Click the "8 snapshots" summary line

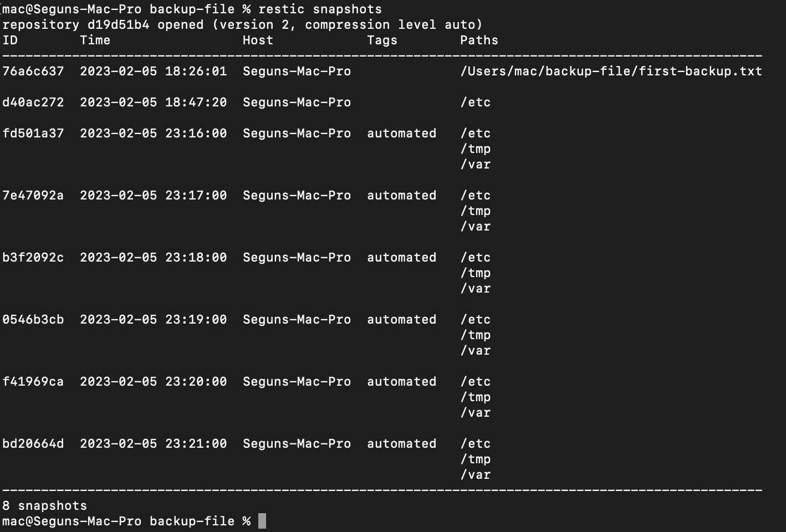click(44, 506)
